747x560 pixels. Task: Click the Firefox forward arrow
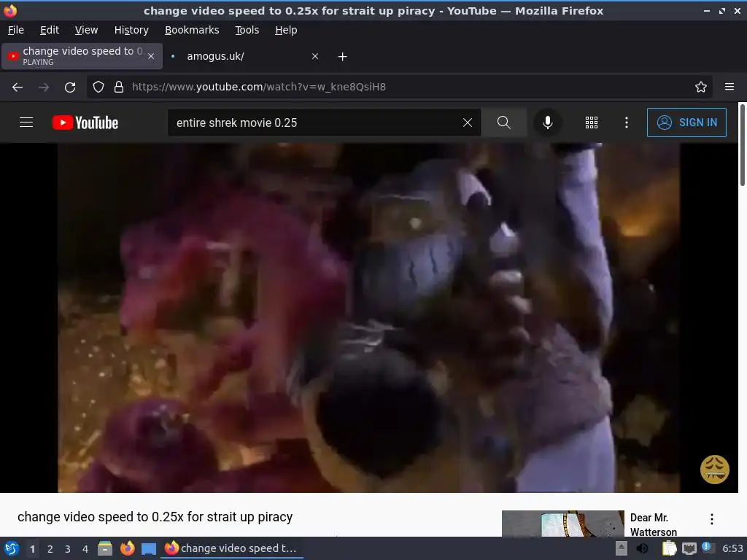pyautogui.click(x=44, y=87)
